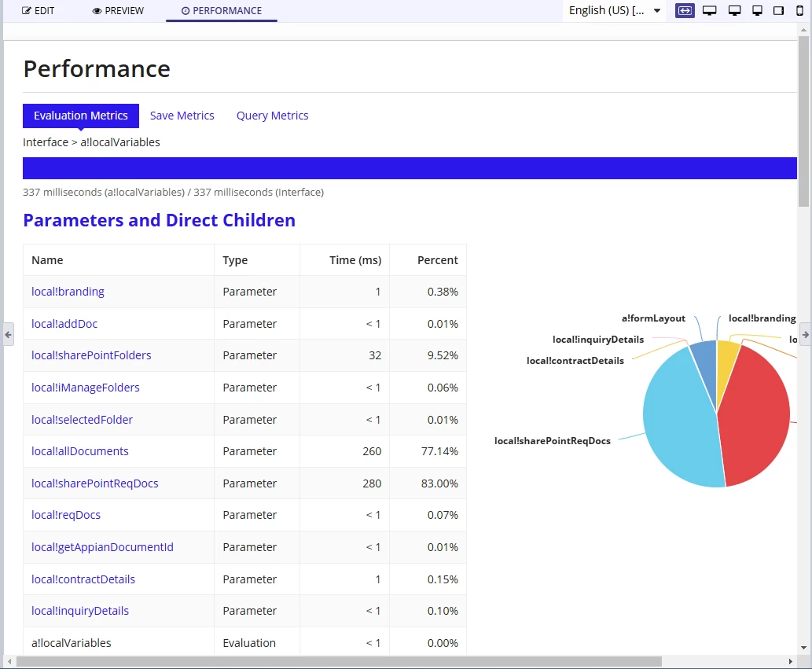Select the fit-width preview size icon
812x669 pixels.
pos(685,10)
